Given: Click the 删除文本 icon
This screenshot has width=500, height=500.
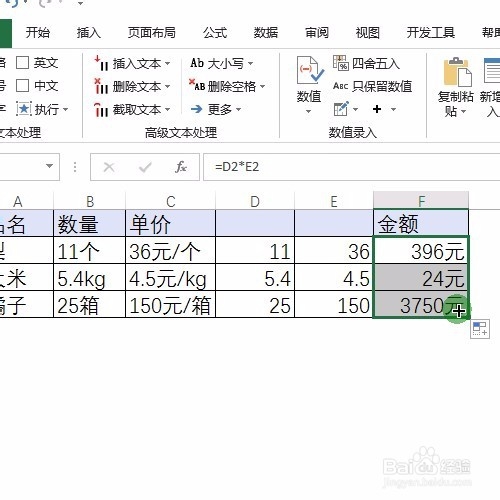Looking at the screenshot, I should tap(101, 86).
